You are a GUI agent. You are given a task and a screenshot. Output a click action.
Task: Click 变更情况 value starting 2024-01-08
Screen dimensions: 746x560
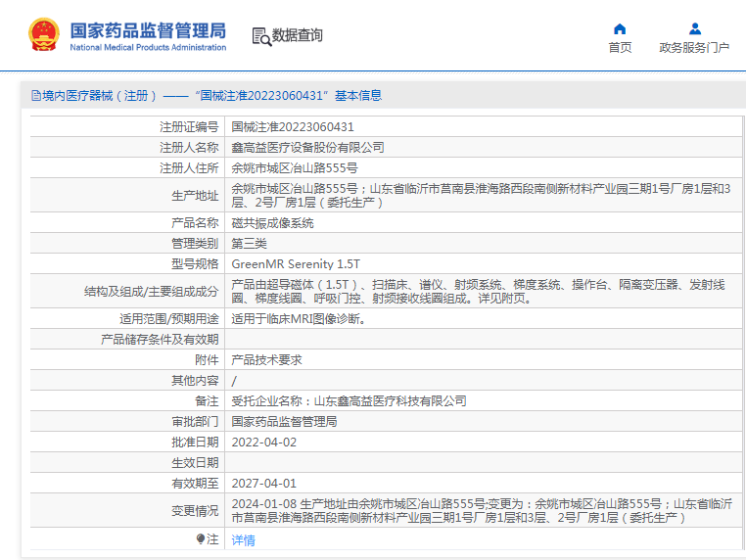tap(482, 510)
